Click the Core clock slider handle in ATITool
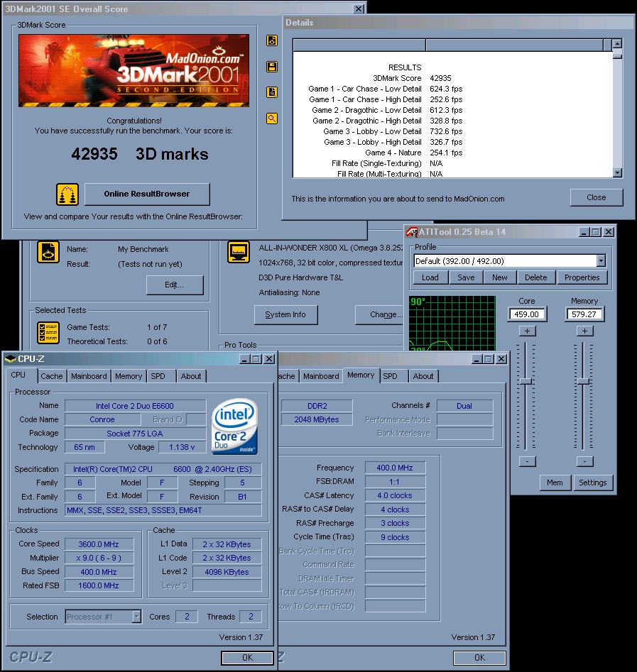Viewport: 637px width, 672px height. pyautogui.click(x=526, y=382)
